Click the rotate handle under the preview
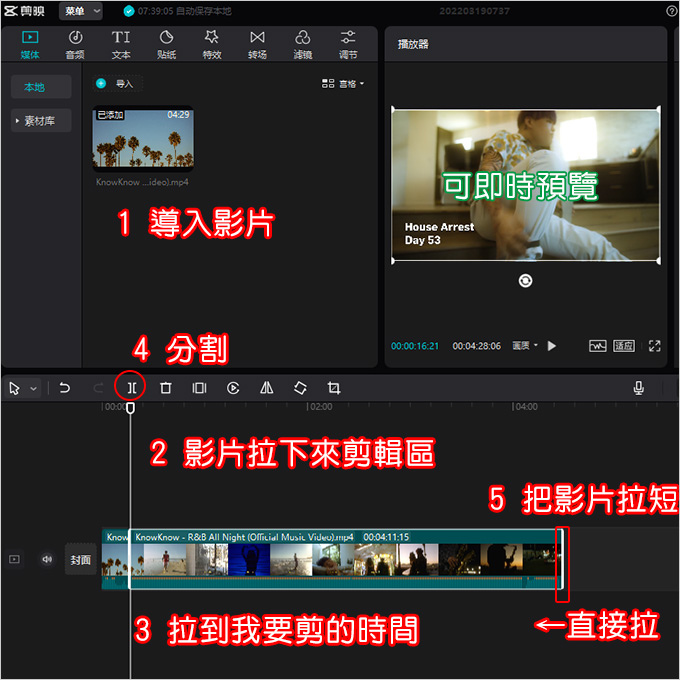The width and height of the screenshot is (680, 680). pos(525,281)
